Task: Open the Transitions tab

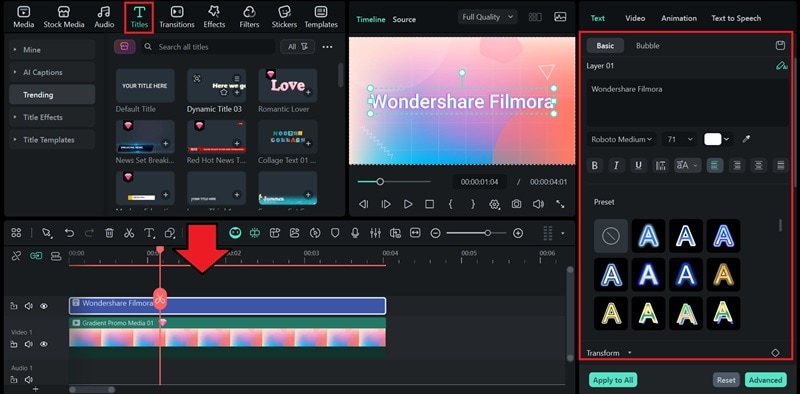Action: (x=177, y=17)
